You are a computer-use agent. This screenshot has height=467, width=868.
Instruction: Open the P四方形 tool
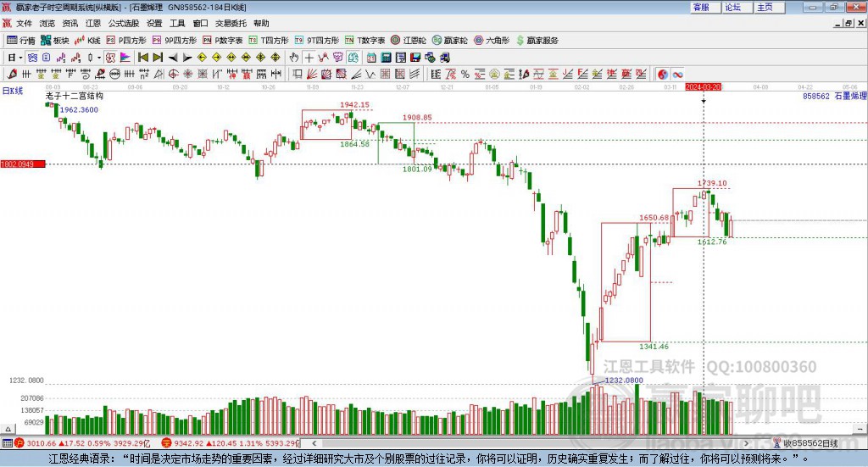tap(126, 41)
